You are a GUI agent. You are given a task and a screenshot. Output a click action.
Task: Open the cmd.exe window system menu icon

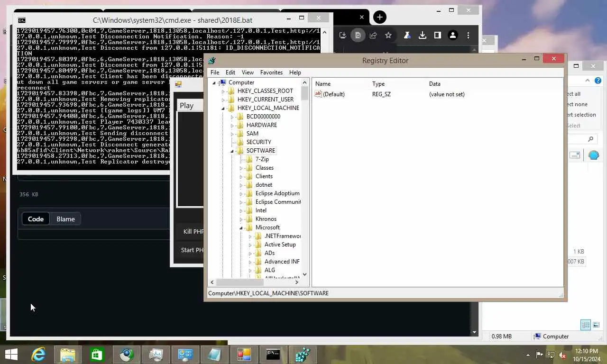(x=21, y=20)
